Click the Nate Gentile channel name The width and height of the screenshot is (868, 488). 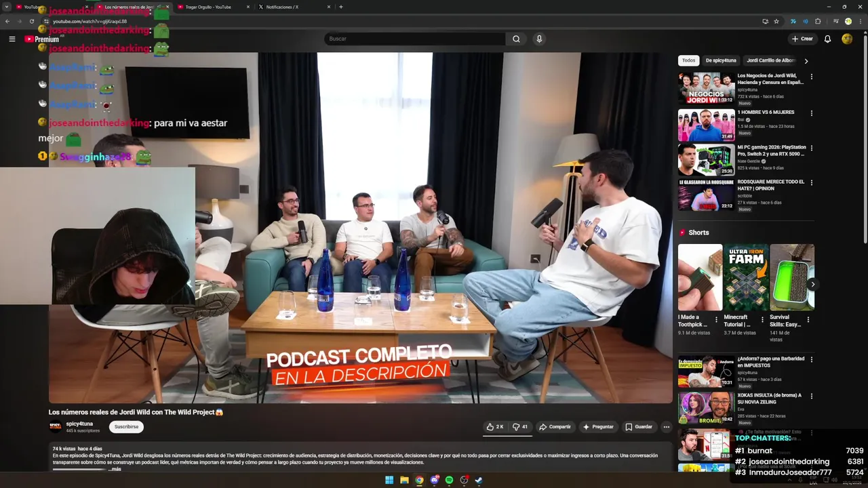pos(749,161)
